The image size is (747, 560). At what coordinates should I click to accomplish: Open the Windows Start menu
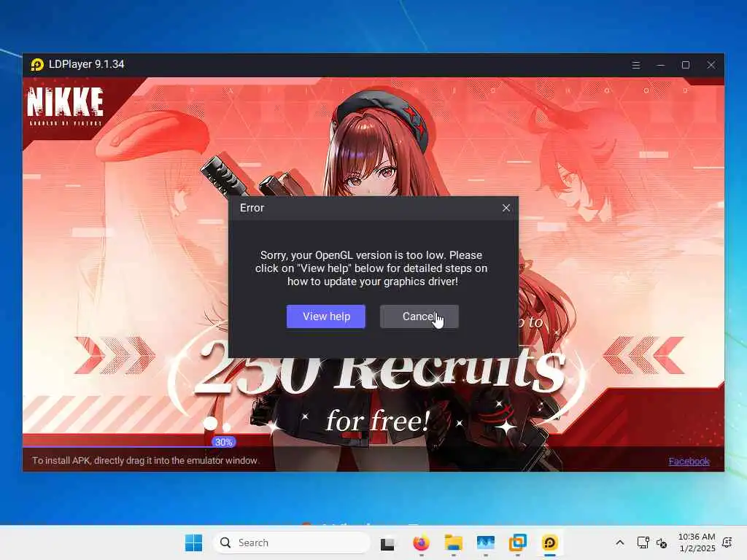coord(193,542)
